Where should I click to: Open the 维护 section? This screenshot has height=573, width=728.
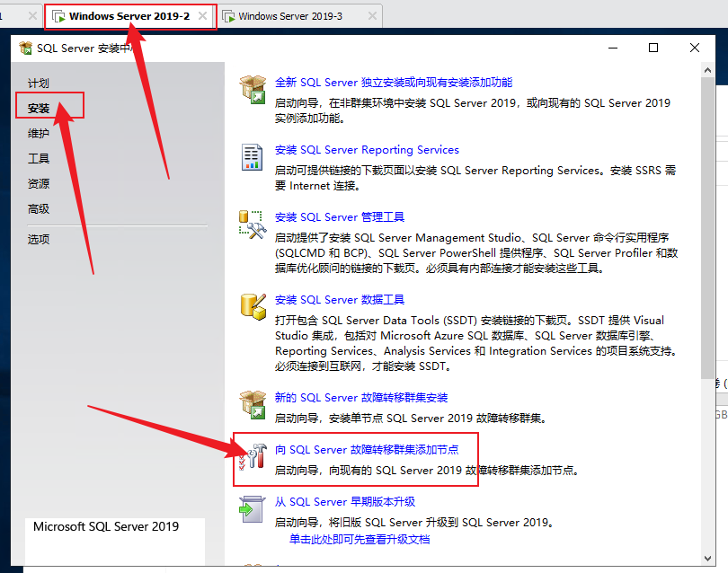(x=39, y=134)
